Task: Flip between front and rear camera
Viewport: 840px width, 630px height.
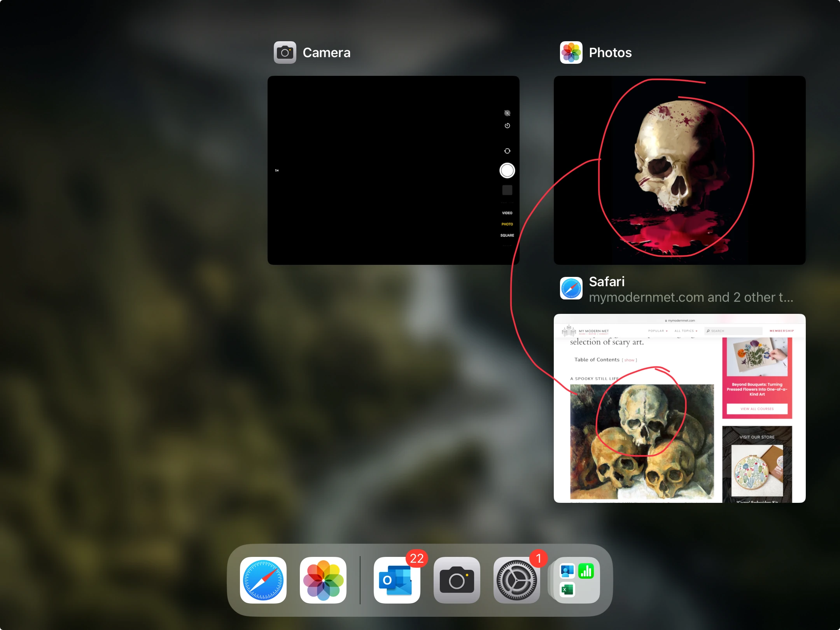Action: 507,151
